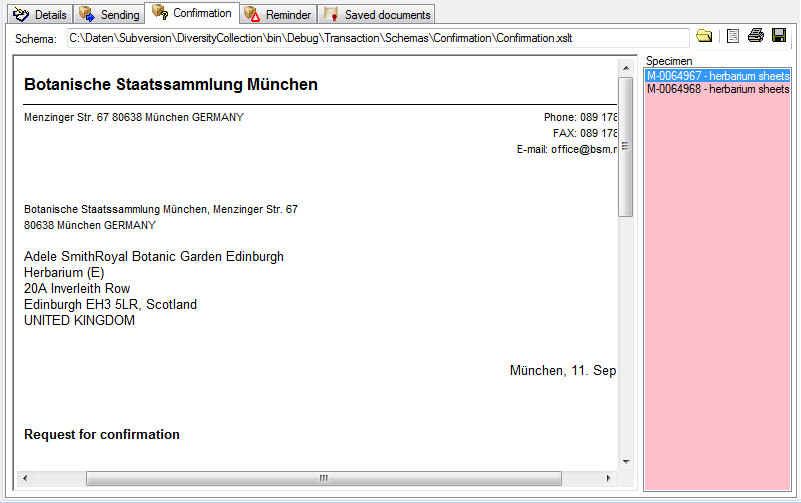Click the document preview icon
The width and height of the screenshot is (801, 503).
coord(733,36)
